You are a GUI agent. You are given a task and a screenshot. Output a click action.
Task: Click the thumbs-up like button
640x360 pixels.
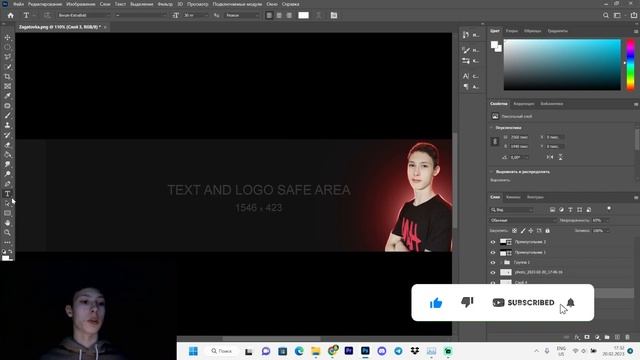436,303
